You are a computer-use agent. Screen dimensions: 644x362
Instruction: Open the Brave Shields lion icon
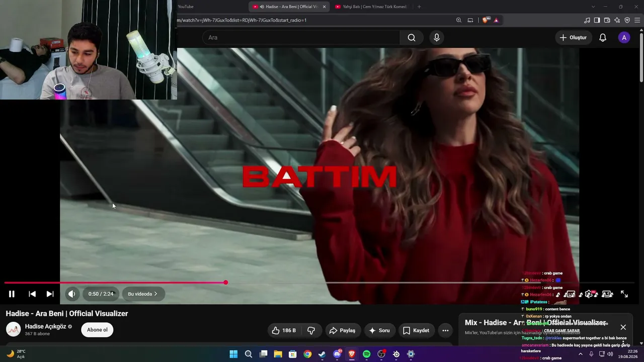tap(486, 20)
